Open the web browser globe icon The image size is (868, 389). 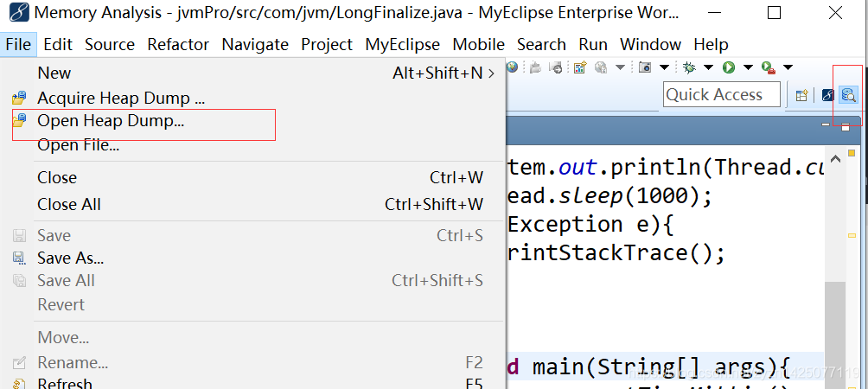tap(512, 67)
